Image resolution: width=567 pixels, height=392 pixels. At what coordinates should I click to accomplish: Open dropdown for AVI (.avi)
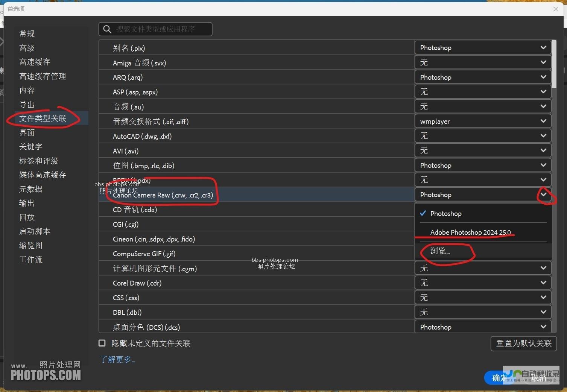483,150
